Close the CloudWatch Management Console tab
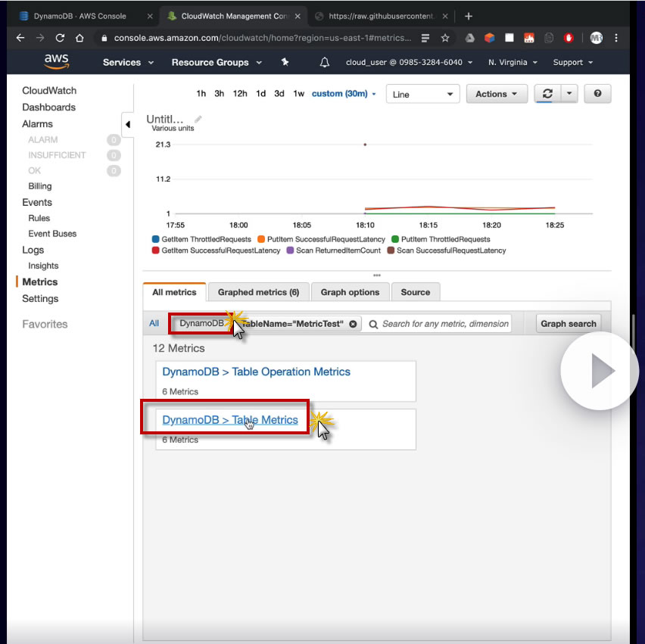Viewport: 645px width, 644px height. (298, 16)
